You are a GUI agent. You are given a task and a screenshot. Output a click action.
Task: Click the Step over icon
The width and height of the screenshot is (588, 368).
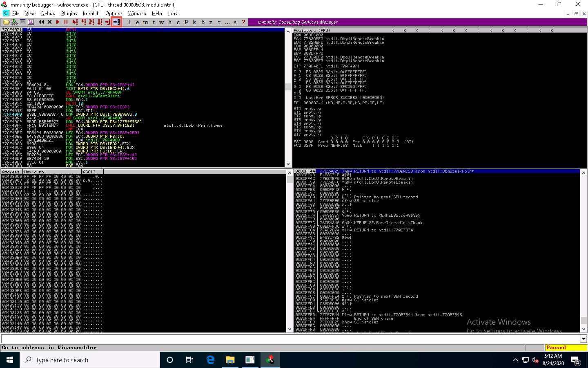[x=83, y=22]
